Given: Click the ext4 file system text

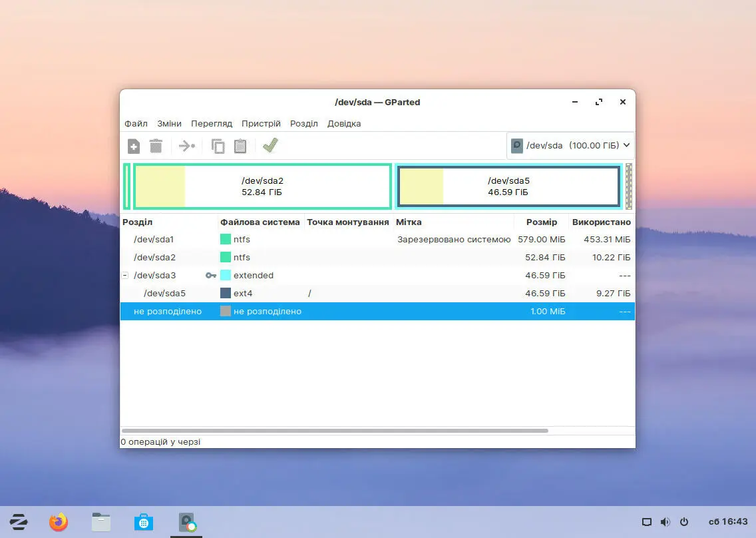Looking at the screenshot, I should point(243,294).
